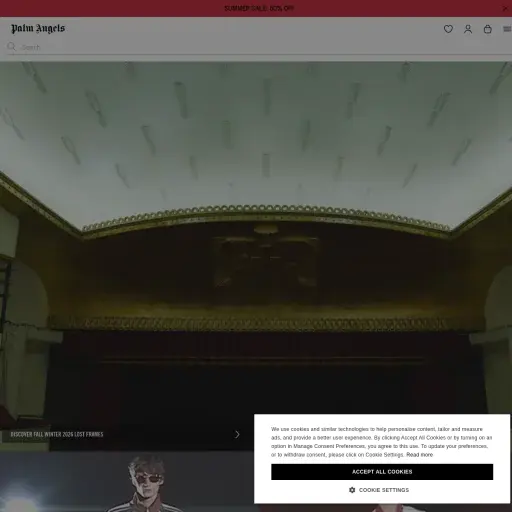
Task: Click the Cookie Settings gear icon
Action: coord(352,490)
